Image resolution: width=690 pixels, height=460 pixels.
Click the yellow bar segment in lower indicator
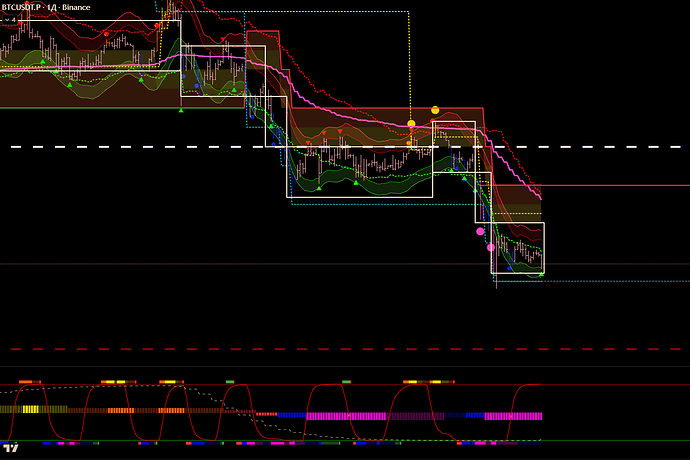(x=30, y=409)
